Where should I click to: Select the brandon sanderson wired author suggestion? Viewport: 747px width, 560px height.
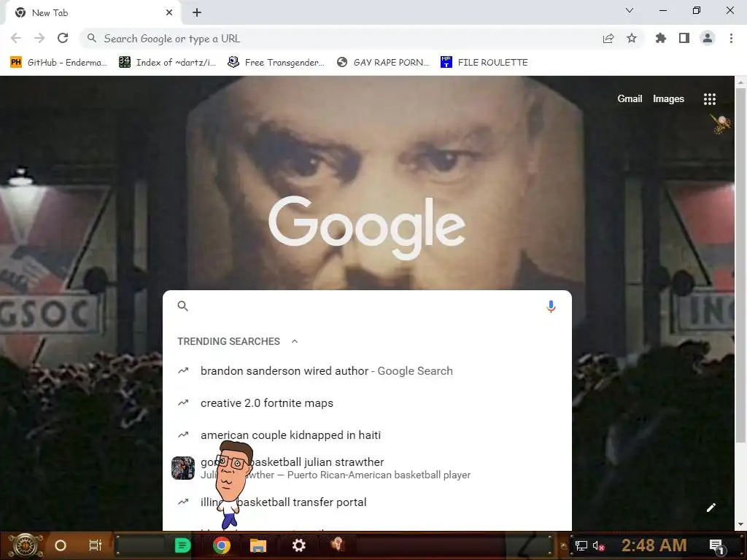coord(367,371)
